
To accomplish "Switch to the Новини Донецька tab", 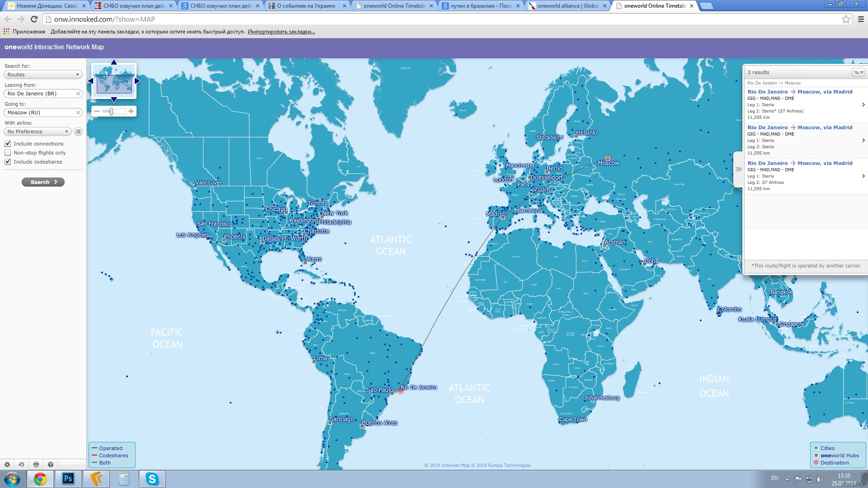I will pos(47,6).
